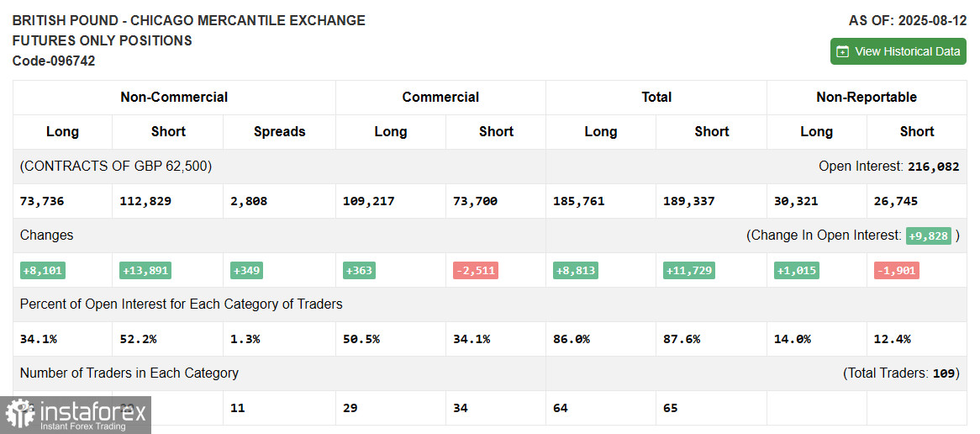This screenshot has height=434, width=980.
Task: Click the red -1,901 change badge
Action: click(x=896, y=271)
